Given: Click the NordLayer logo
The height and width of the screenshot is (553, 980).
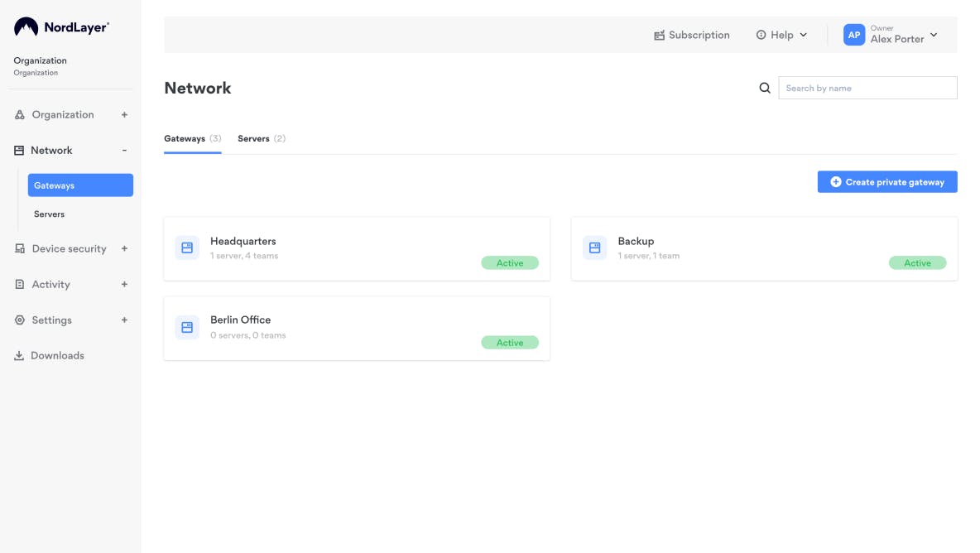Looking at the screenshot, I should [x=61, y=27].
